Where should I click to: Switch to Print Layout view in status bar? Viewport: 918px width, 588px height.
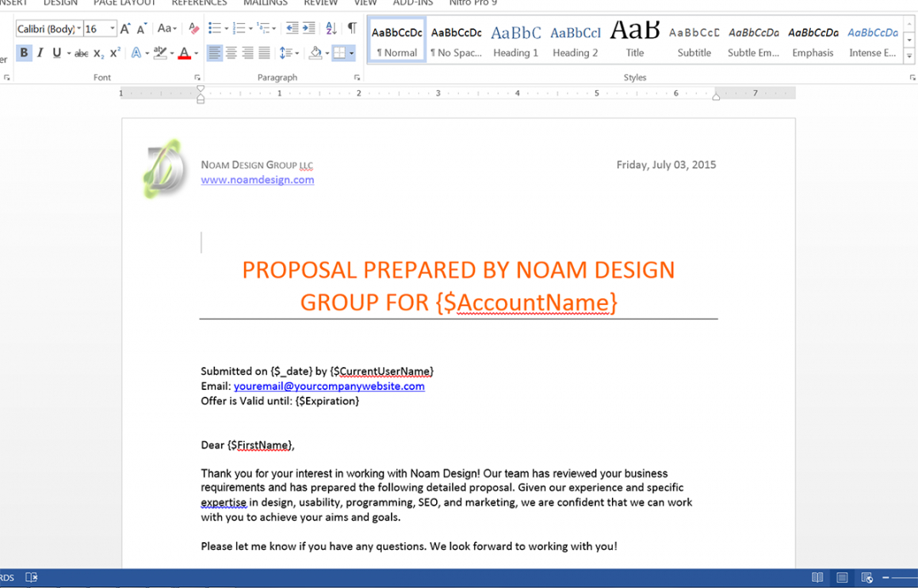click(841, 578)
